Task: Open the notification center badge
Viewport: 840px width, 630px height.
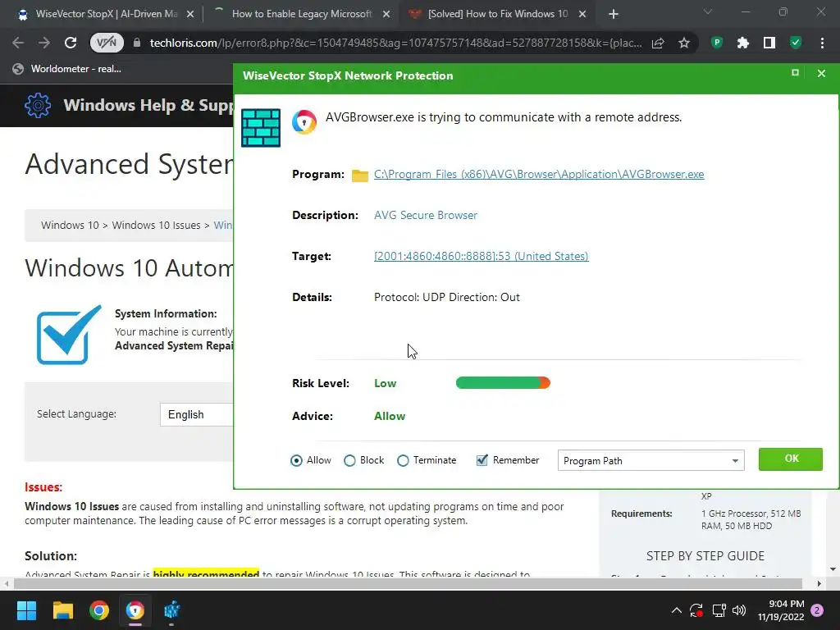Action: click(x=818, y=610)
